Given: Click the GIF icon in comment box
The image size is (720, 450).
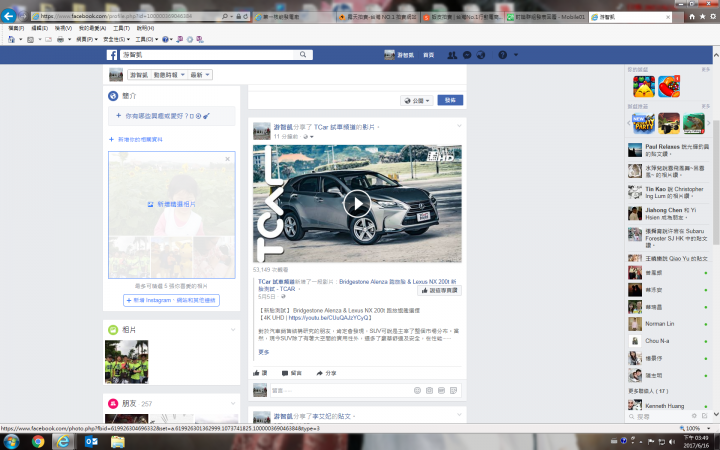Looking at the screenshot, I should coord(441,390).
